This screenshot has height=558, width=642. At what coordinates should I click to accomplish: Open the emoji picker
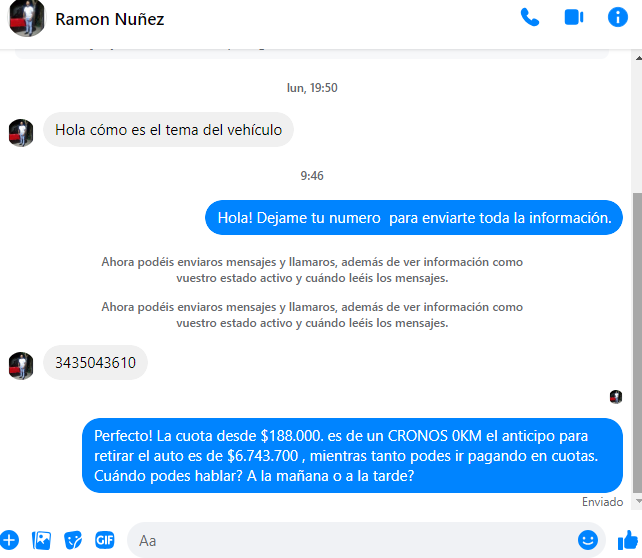tap(588, 540)
